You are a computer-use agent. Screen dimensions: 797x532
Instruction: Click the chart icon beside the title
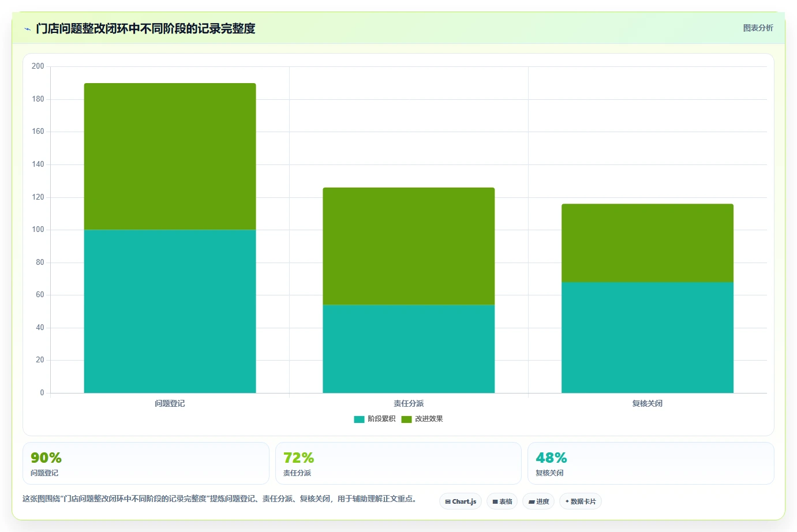[x=27, y=29]
